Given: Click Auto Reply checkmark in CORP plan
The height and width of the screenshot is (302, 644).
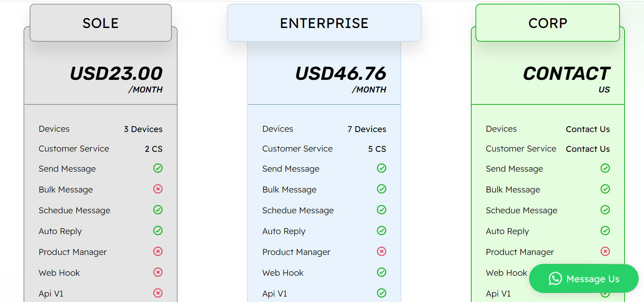Looking at the screenshot, I should [x=605, y=231].
